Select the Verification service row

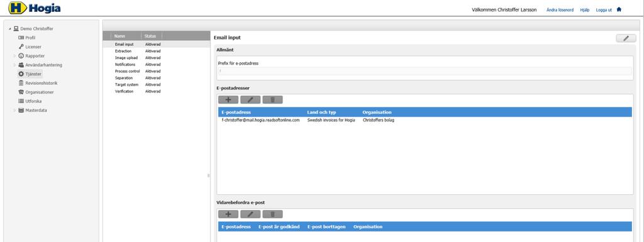pyautogui.click(x=156, y=92)
